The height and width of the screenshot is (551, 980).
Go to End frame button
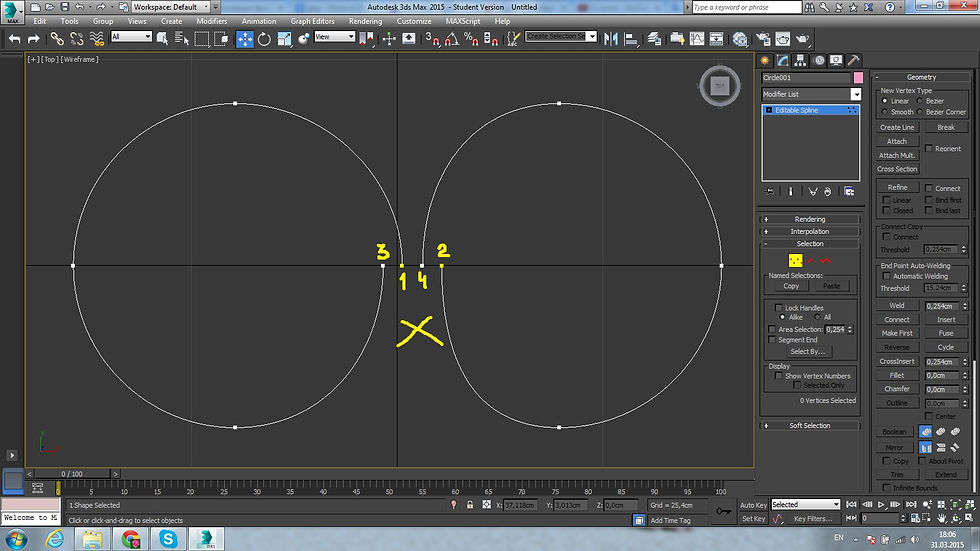(911, 504)
